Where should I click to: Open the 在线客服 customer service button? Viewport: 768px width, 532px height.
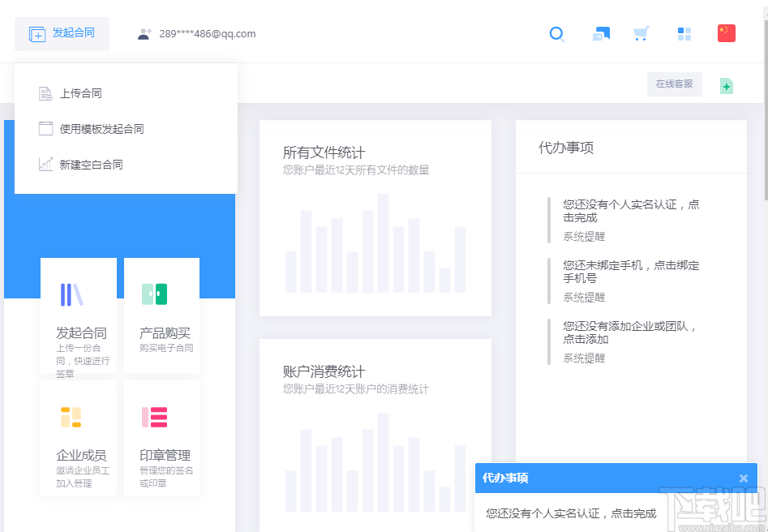click(674, 84)
